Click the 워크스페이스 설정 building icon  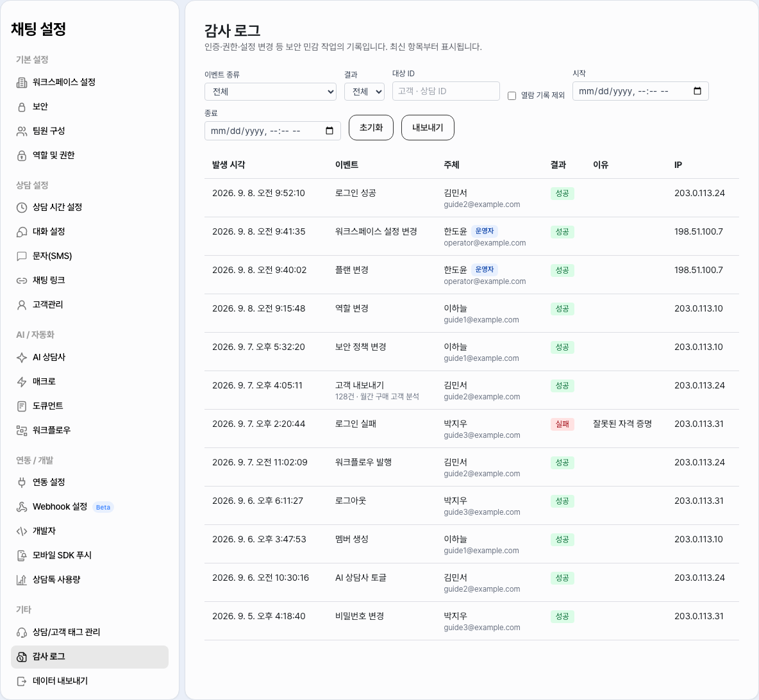click(x=22, y=83)
